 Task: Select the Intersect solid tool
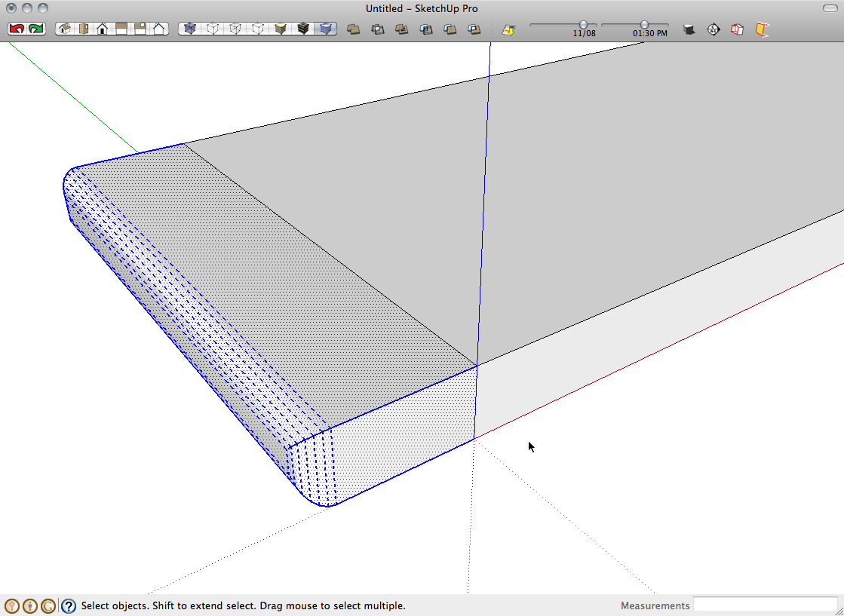point(377,29)
